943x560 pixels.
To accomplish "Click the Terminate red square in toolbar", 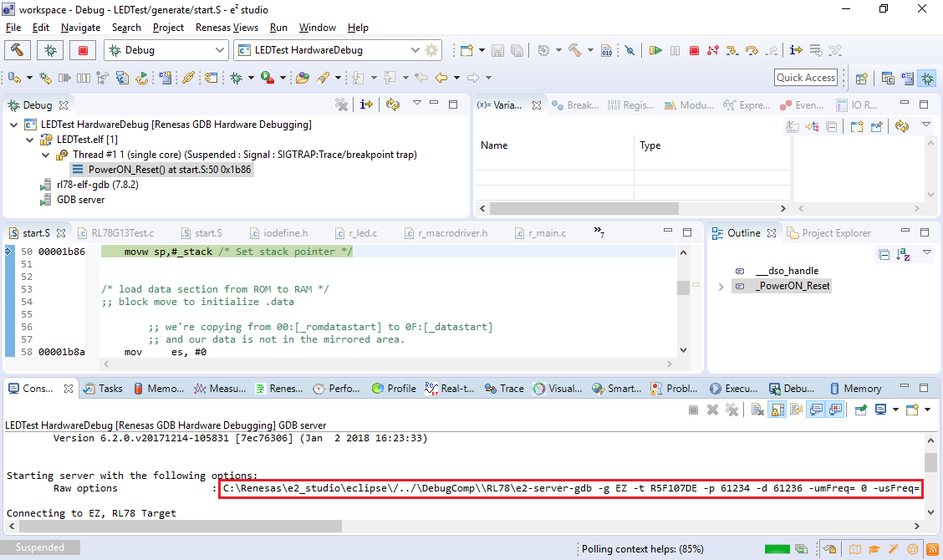I will click(694, 50).
